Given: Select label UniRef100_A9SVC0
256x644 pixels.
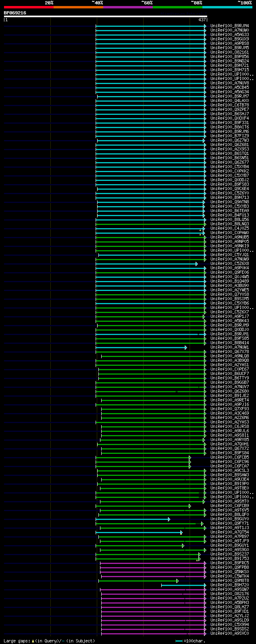Looking at the screenshot, I should coord(230,634).
